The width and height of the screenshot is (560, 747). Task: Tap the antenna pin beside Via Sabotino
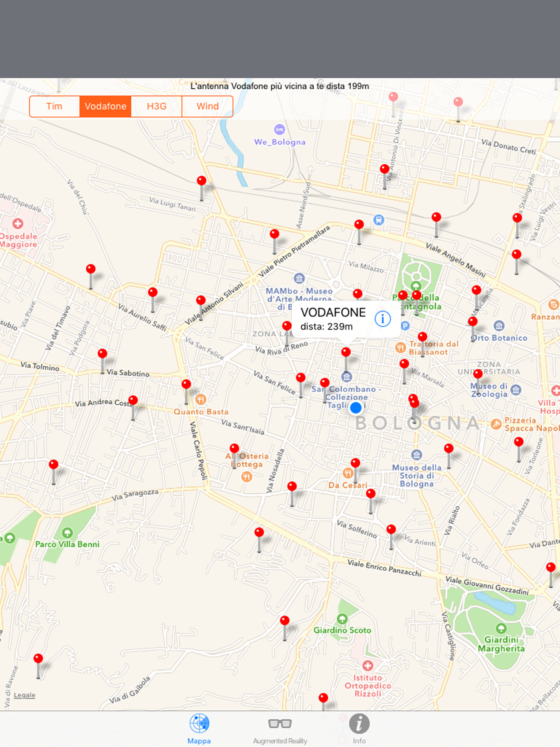(x=102, y=361)
